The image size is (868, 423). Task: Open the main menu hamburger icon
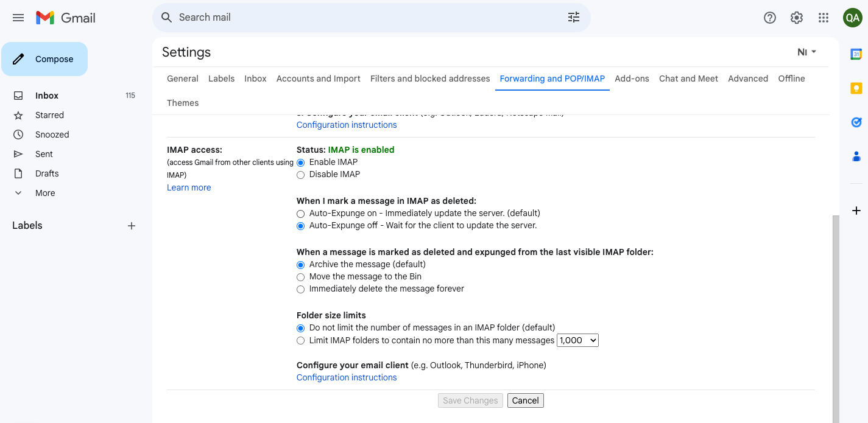pyautogui.click(x=18, y=18)
